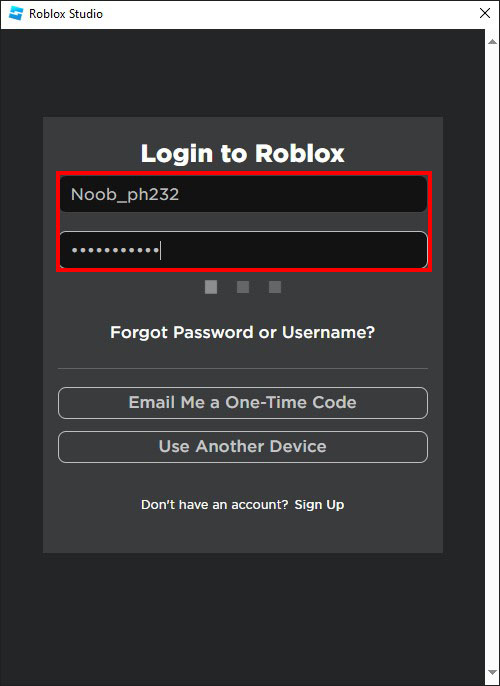
Task: Click the divider line below Forgot Password
Action: point(243,368)
